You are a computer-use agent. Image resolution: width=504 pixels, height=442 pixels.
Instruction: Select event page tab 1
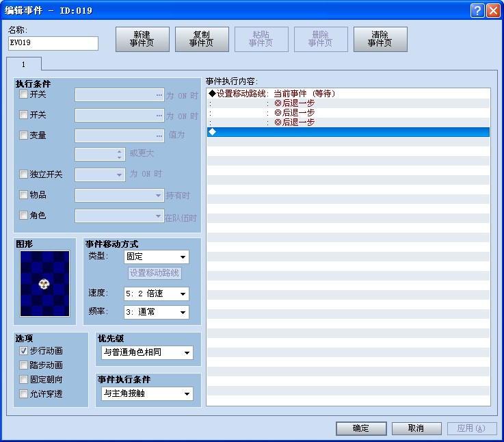pyautogui.click(x=24, y=64)
